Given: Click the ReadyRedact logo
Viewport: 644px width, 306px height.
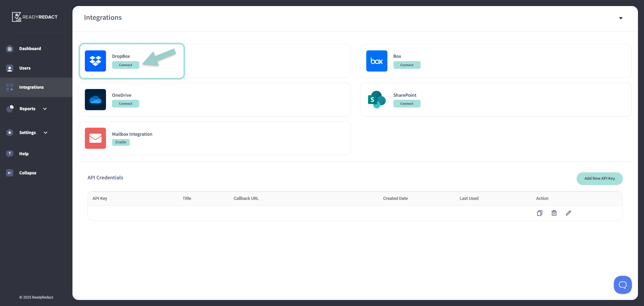Looking at the screenshot, I should coord(35,17).
